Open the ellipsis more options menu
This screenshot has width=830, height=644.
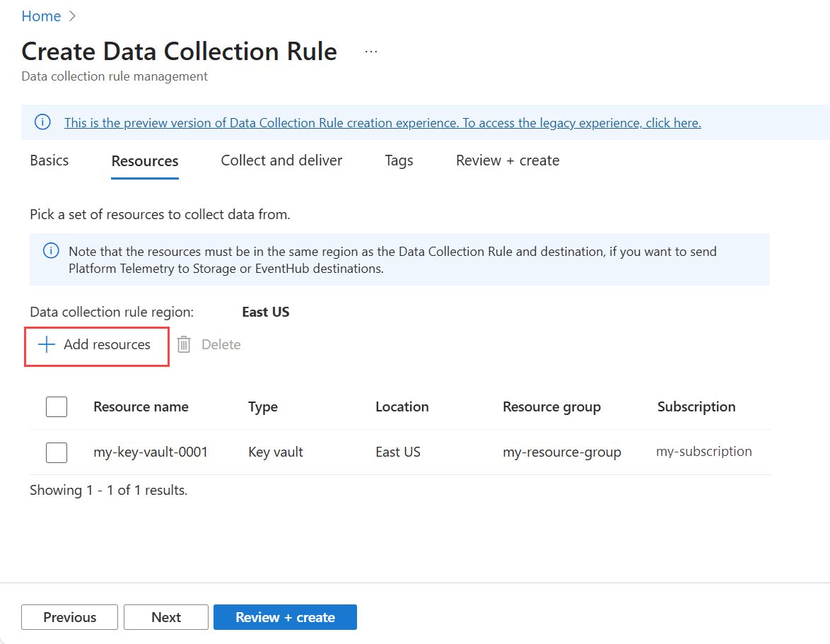coord(371,52)
